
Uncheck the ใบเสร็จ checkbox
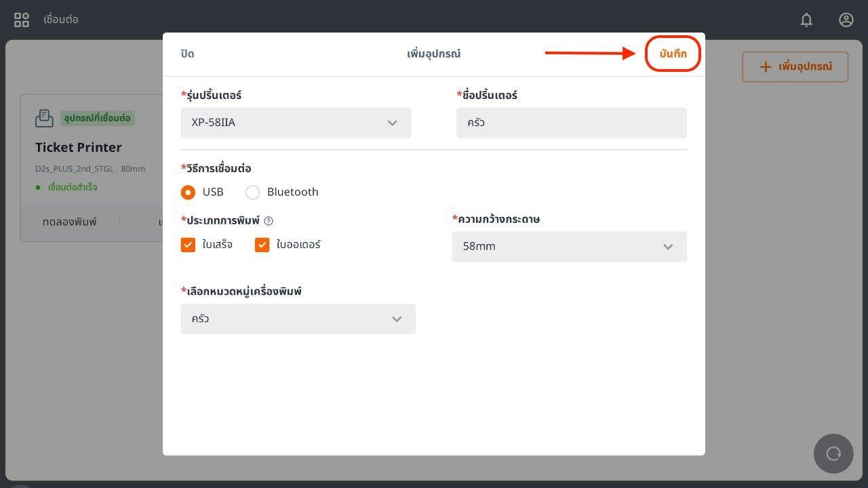189,245
